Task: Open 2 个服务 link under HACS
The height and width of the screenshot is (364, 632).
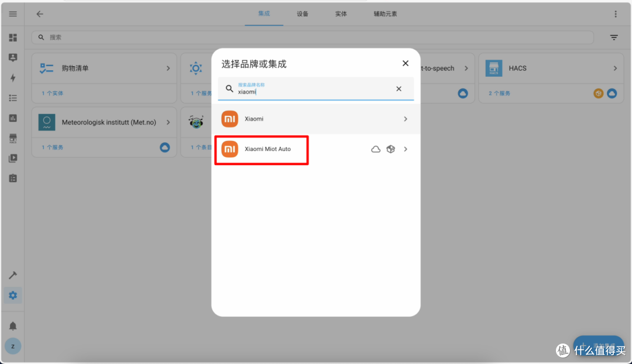Action: (499, 93)
